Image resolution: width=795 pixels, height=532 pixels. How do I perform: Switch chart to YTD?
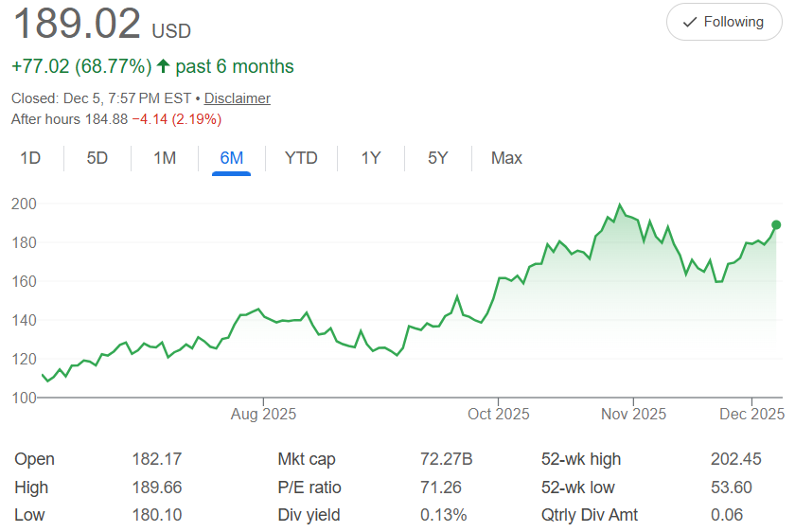[x=301, y=158]
